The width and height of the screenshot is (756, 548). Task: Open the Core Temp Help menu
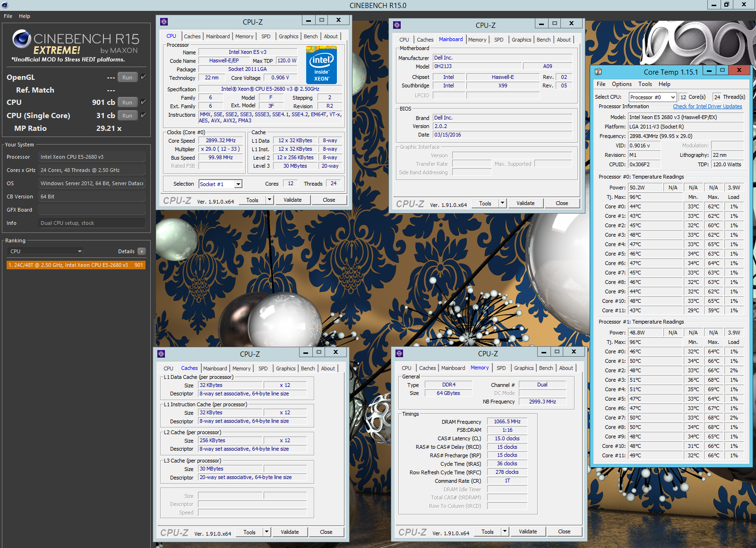pos(664,84)
